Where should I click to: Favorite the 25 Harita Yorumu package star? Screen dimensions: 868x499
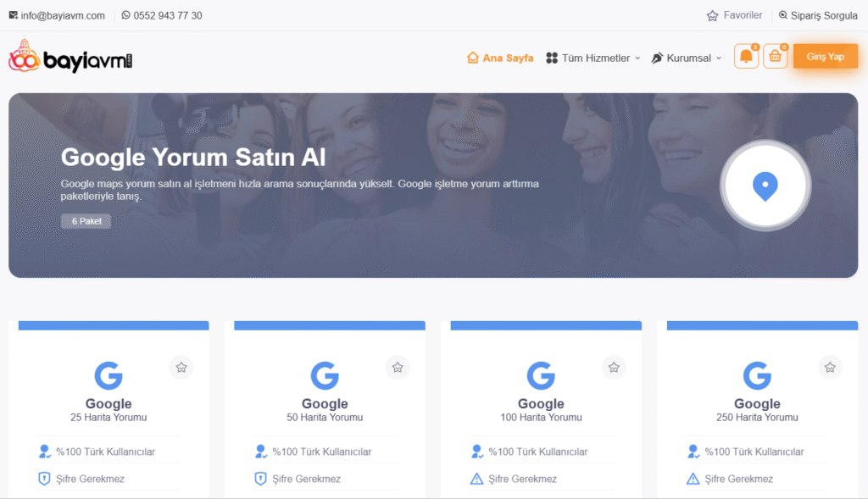pos(181,367)
